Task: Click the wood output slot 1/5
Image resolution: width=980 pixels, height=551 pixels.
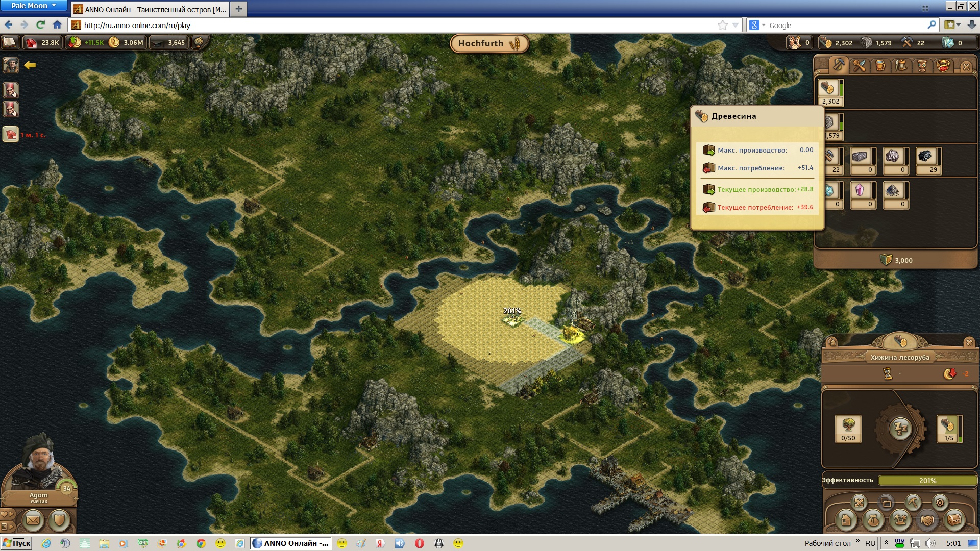Action: (x=949, y=429)
